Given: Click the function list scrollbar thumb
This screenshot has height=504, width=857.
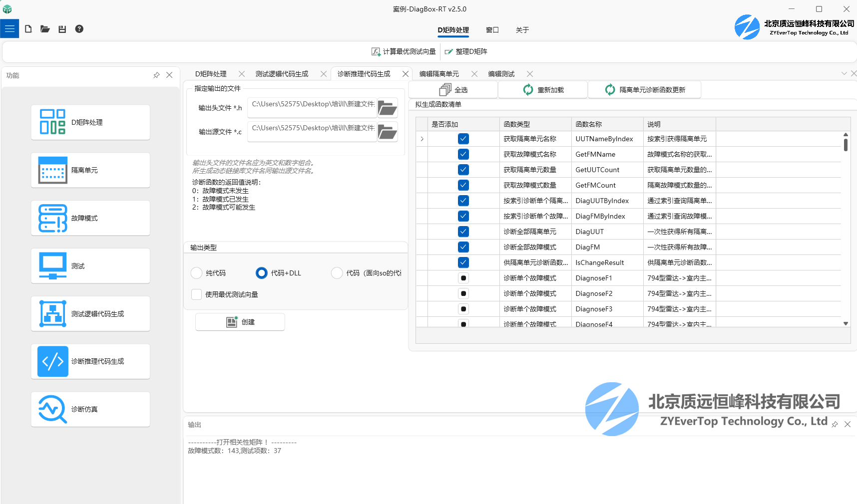Looking at the screenshot, I should click(846, 145).
